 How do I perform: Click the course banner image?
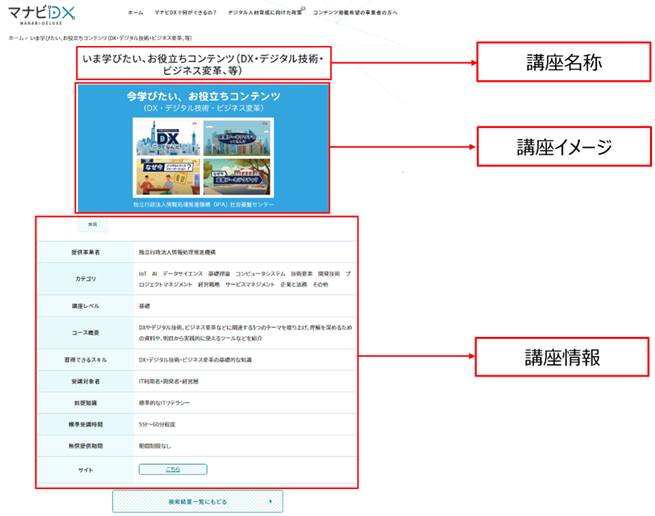pyautogui.click(x=203, y=148)
